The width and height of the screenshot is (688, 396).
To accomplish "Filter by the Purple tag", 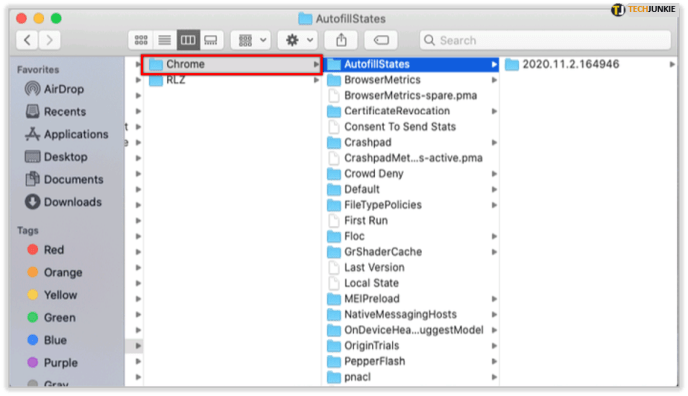I will pyautogui.click(x=52, y=363).
